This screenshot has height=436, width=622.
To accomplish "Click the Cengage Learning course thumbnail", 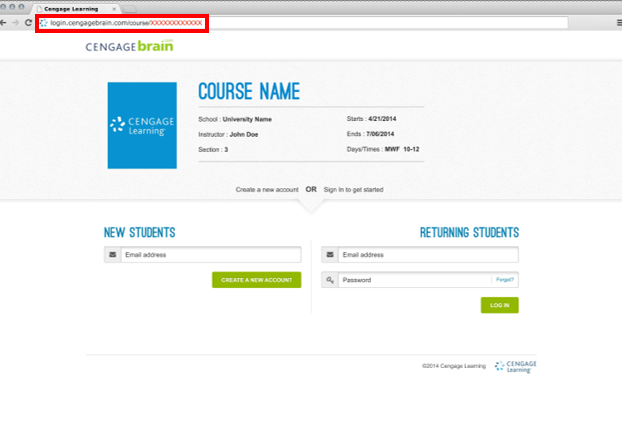I will pyautogui.click(x=142, y=125).
